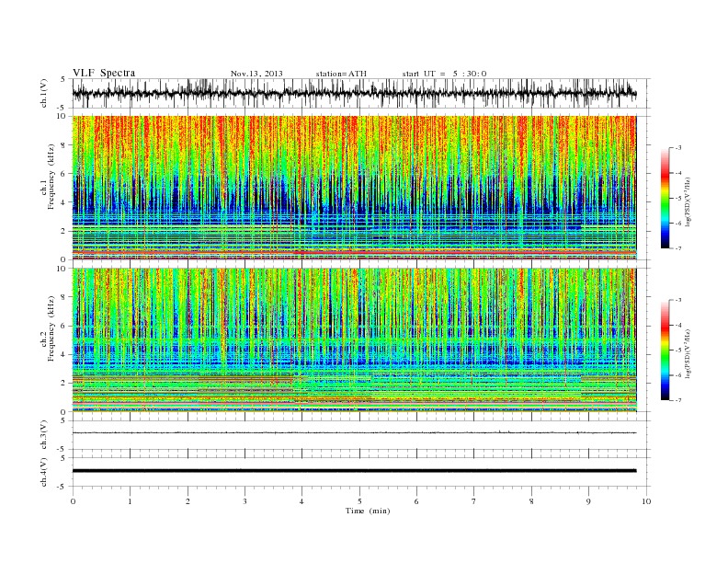Click the "4" kHz tick of ch.2 spectrogram

click(x=63, y=355)
